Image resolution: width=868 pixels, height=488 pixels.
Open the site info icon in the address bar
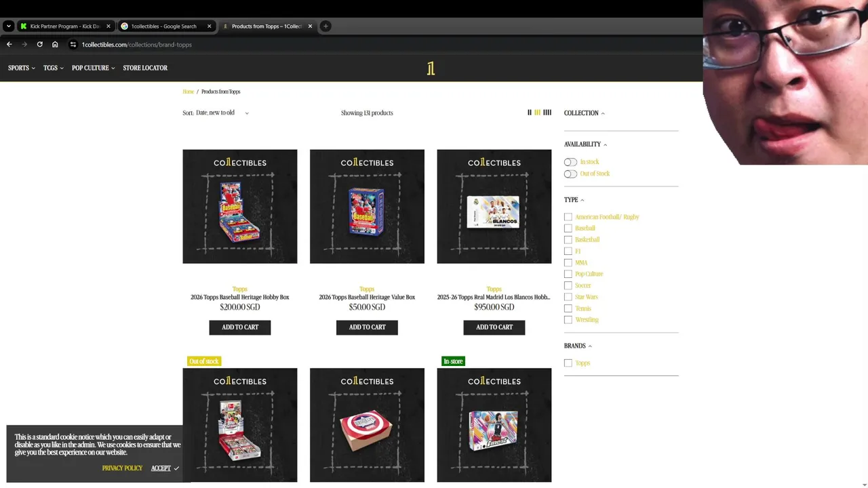pyautogui.click(x=73, y=45)
